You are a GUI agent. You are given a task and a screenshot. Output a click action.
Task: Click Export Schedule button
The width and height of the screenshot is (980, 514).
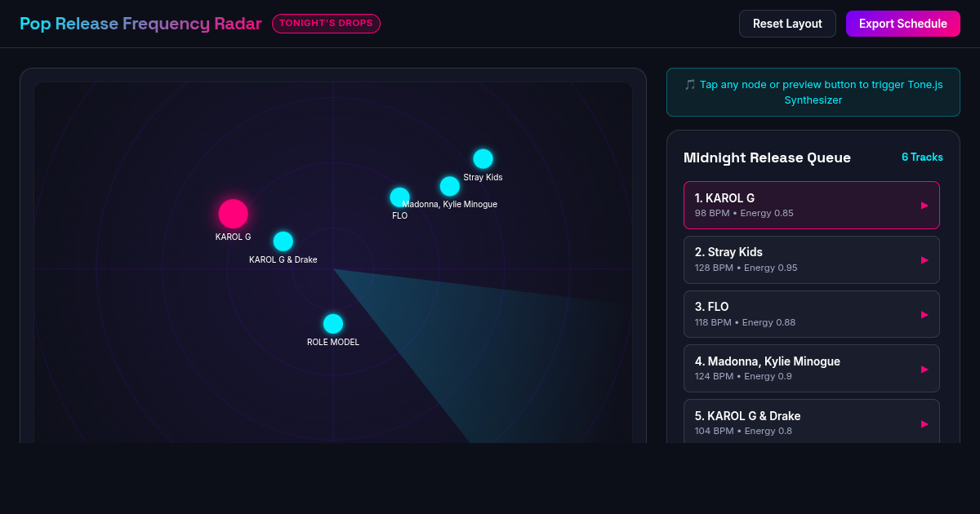(x=903, y=24)
